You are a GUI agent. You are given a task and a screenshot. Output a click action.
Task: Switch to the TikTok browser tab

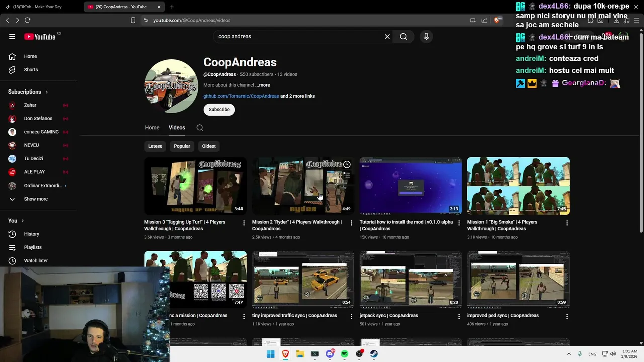(x=41, y=7)
